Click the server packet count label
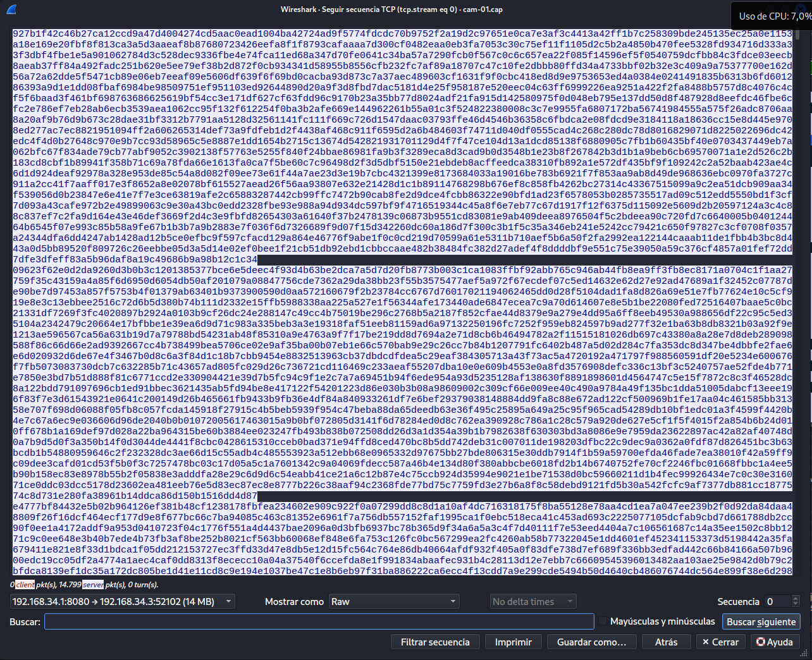Image resolution: width=812 pixels, height=660 pixels. click(x=92, y=585)
